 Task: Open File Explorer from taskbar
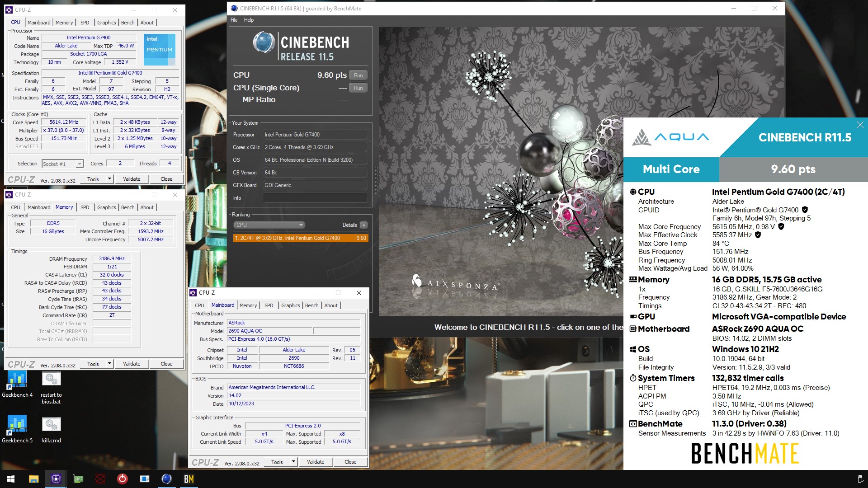pyautogui.click(x=33, y=479)
